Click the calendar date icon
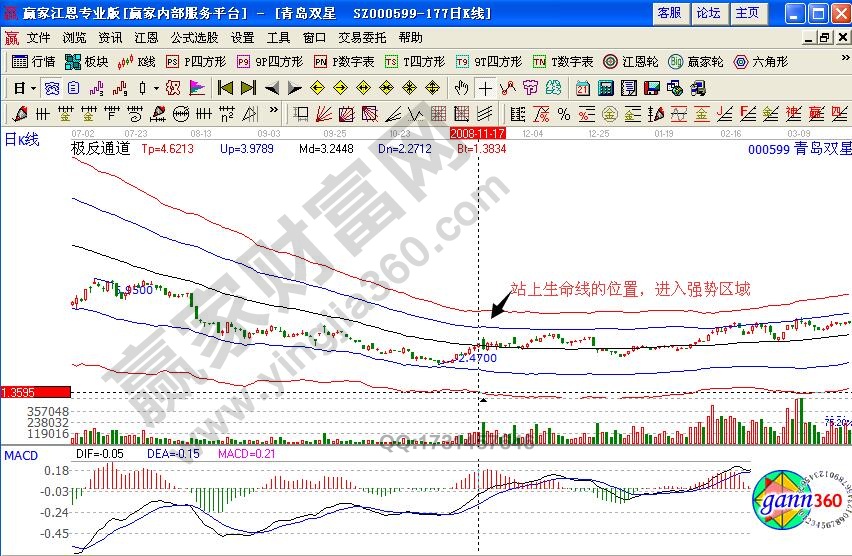This screenshot has height=556, width=852. click(583, 87)
